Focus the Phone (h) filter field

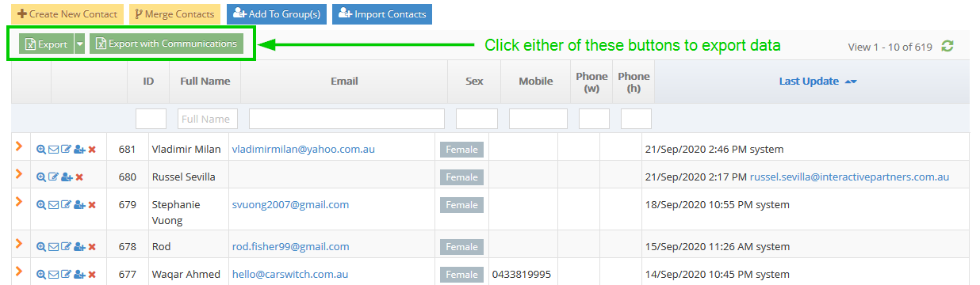coord(636,119)
